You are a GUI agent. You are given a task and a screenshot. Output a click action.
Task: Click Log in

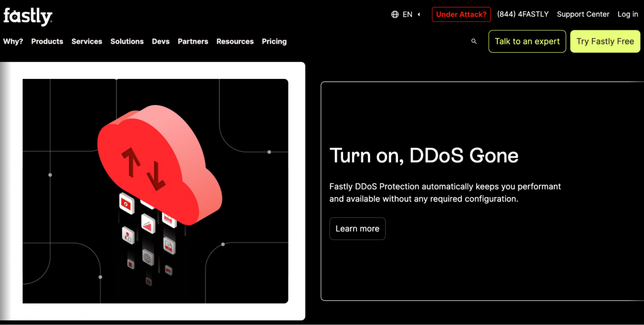628,14
